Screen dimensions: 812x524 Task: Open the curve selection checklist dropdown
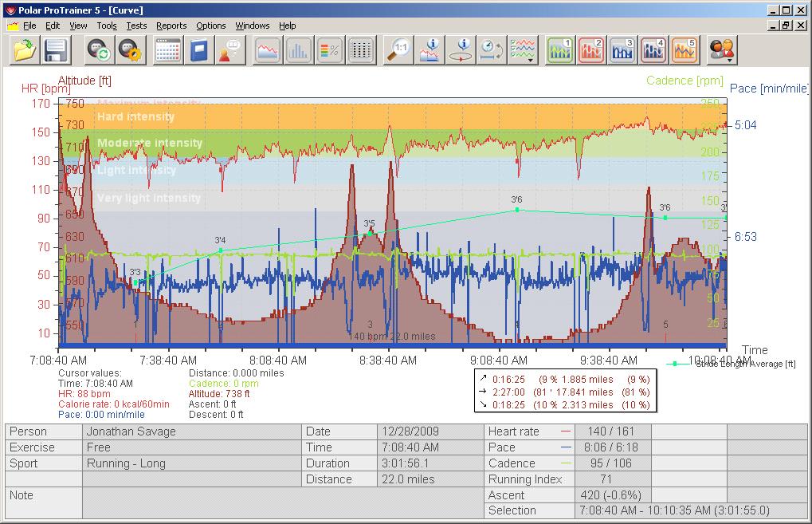pos(523,50)
